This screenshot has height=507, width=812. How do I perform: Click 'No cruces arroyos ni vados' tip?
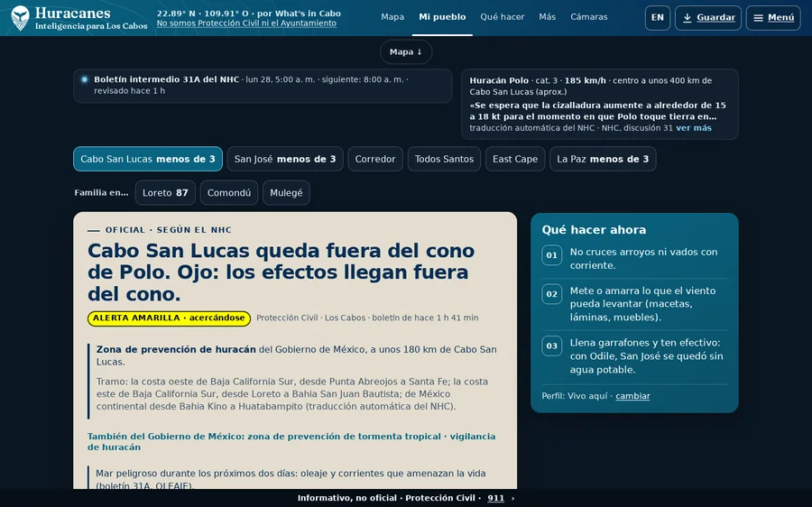tap(643, 258)
